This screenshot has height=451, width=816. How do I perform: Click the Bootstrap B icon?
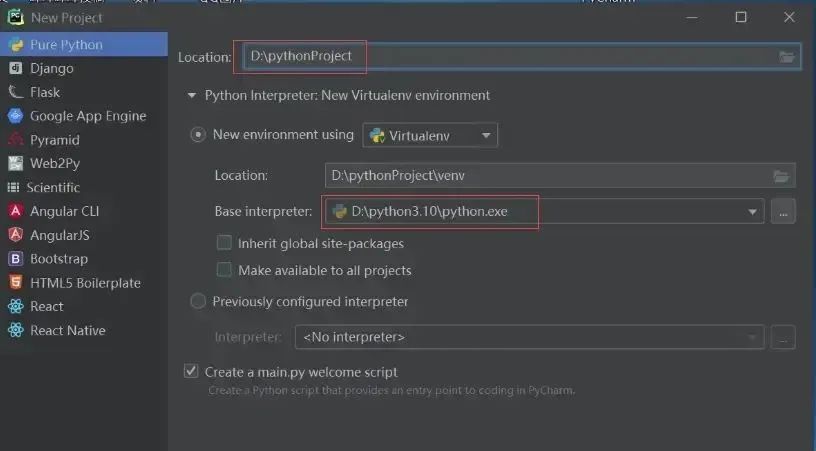point(16,259)
